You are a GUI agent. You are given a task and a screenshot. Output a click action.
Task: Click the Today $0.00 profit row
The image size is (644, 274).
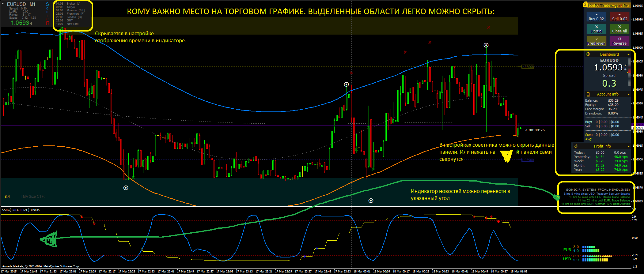[x=600, y=152]
